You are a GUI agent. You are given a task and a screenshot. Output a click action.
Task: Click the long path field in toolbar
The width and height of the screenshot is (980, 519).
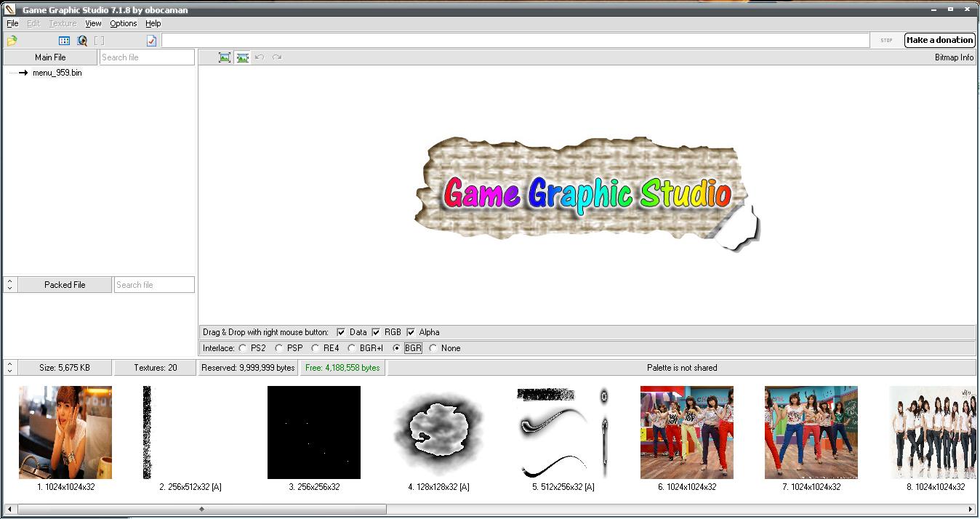[x=515, y=41]
